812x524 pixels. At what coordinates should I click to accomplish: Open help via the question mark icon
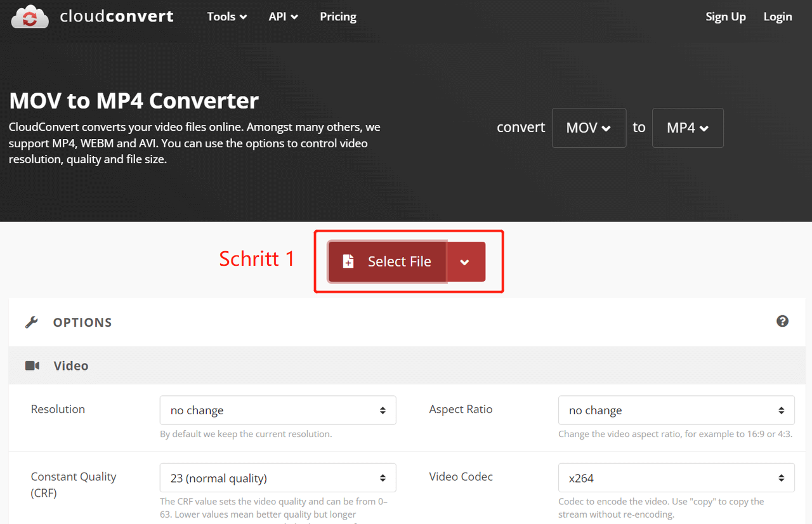783,321
